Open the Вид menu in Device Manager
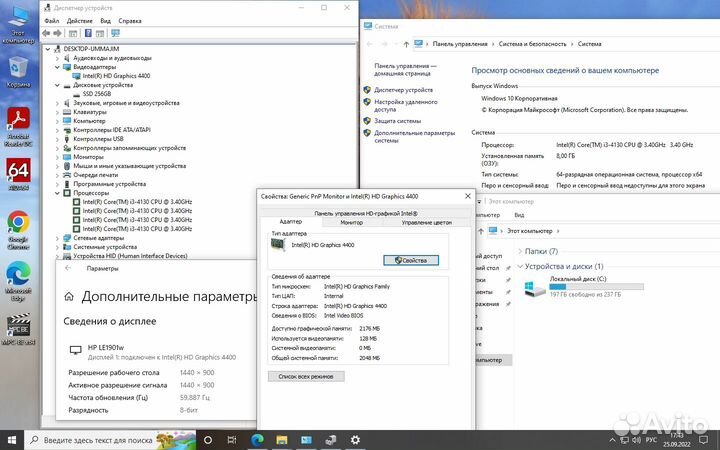The width and height of the screenshot is (720, 450). (x=106, y=21)
